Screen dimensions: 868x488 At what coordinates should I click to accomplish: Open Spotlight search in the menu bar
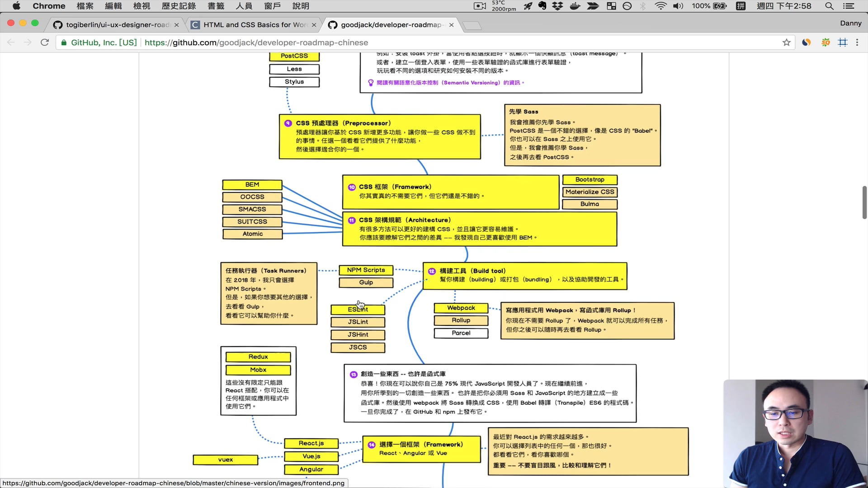click(829, 6)
